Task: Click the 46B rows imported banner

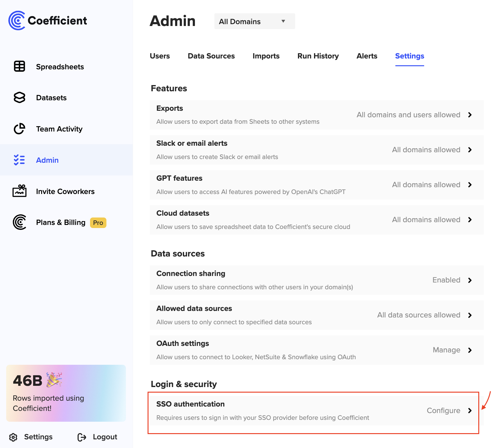Action: click(x=66, y=393)
